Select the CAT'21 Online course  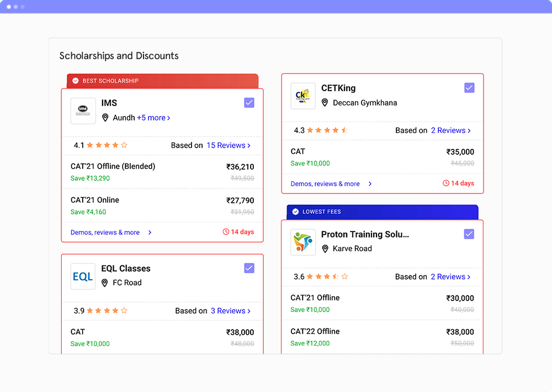click(95, 200)
